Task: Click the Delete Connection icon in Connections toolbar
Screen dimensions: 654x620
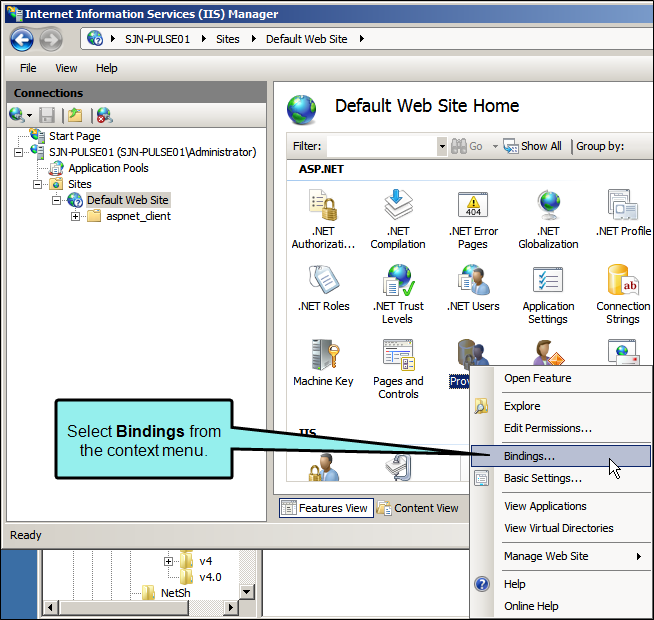Action: click(105, 115)
